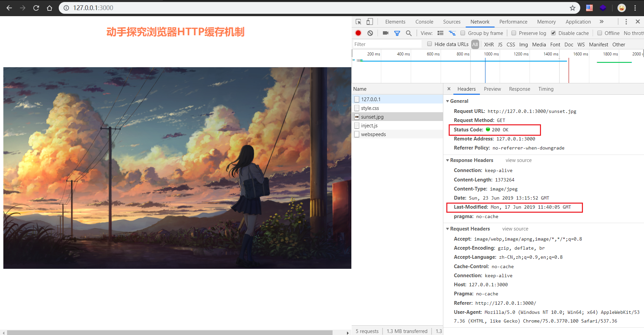Capture screenshots with the camera icon

pos(386,33)
